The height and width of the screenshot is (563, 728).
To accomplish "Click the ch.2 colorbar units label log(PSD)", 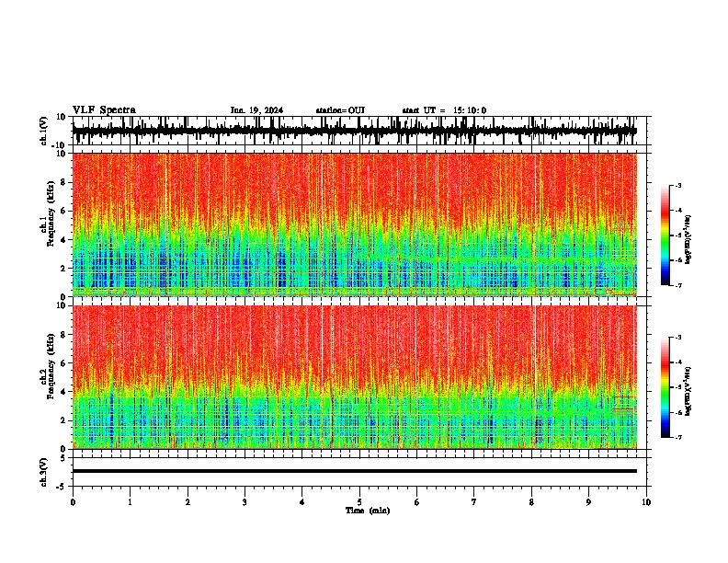I will [x=688, y=391].
